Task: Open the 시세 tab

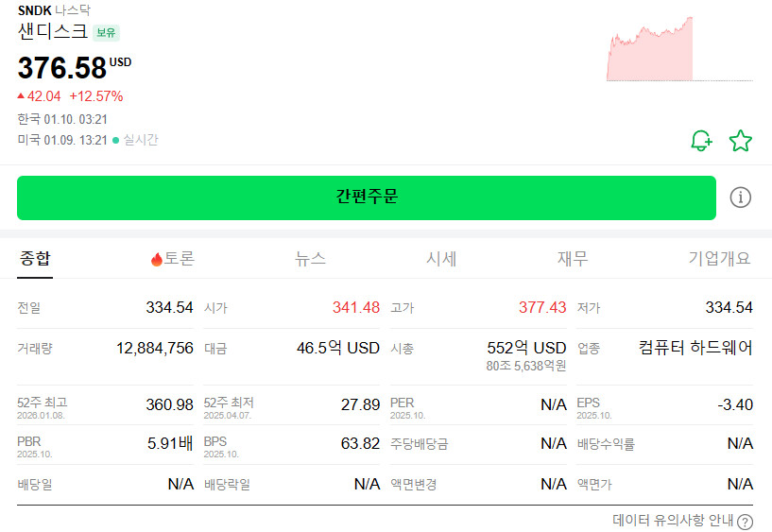Action: pos(441,258)
